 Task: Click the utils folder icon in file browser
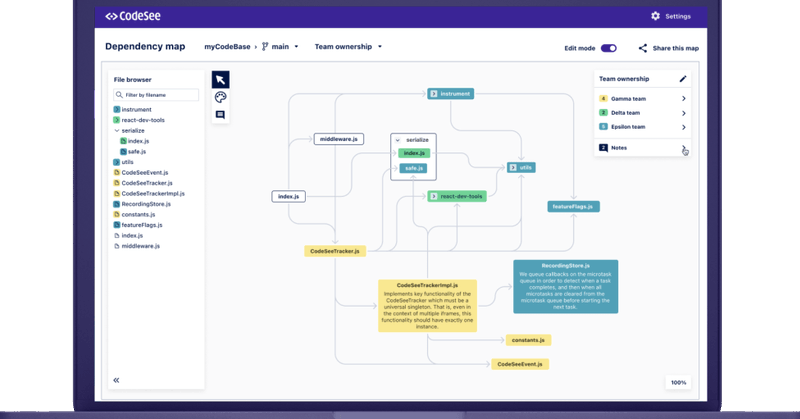(116, 162)
